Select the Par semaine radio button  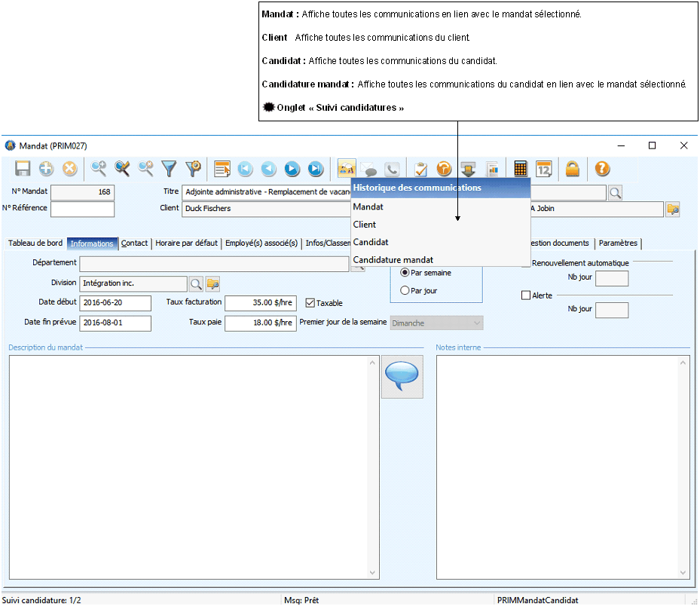click(405, 272)
